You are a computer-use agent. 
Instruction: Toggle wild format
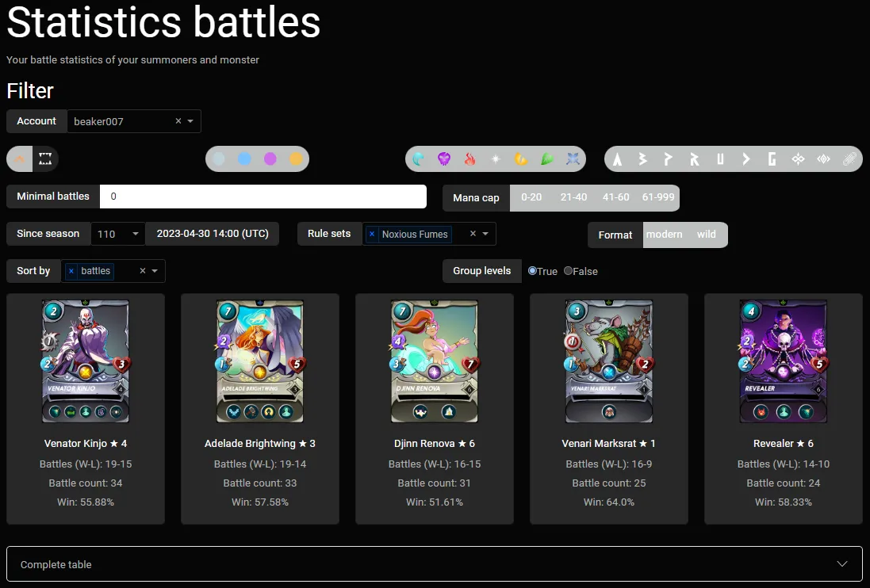(707, 235)
